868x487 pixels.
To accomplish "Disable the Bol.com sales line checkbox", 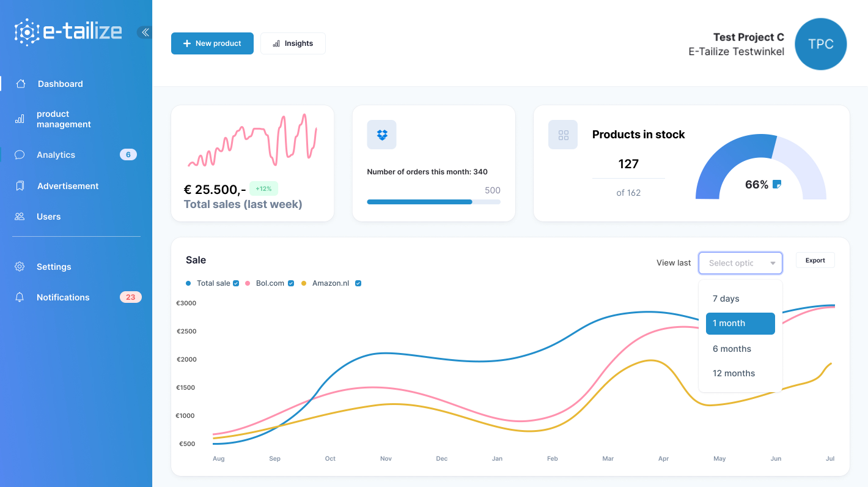I will coord(290,283).
